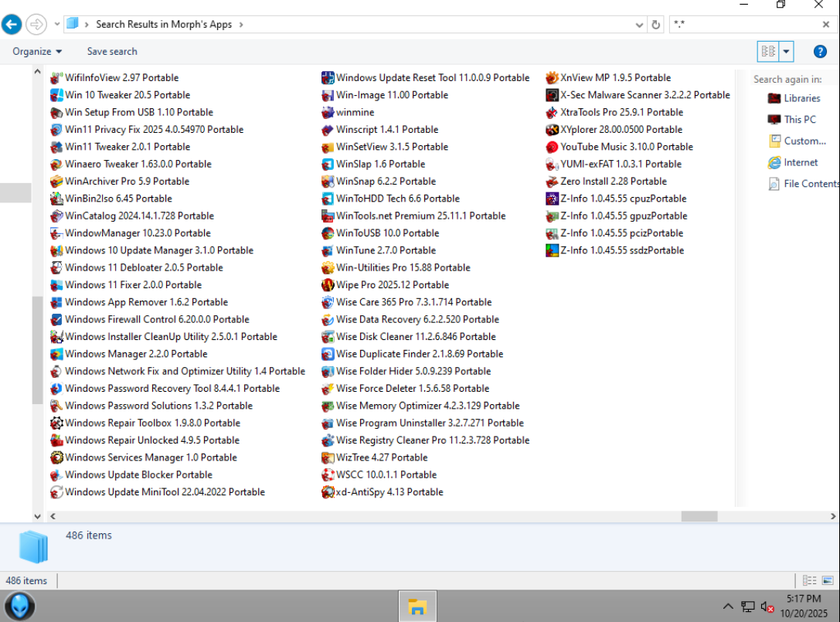Open the Organize dropdown menu

coord(37,52)
